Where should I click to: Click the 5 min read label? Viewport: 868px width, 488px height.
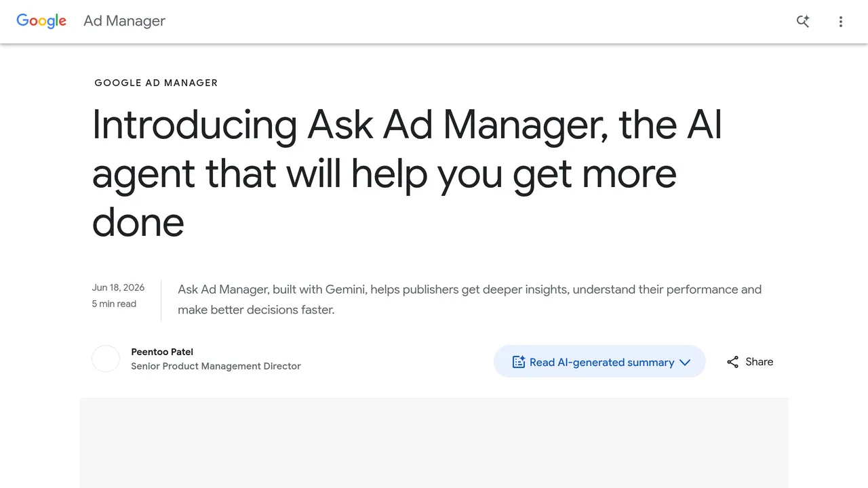tap(114, 304)
